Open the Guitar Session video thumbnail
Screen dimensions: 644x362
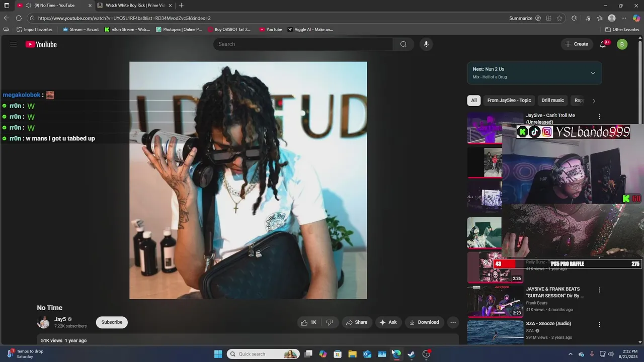tap(495, 301)
